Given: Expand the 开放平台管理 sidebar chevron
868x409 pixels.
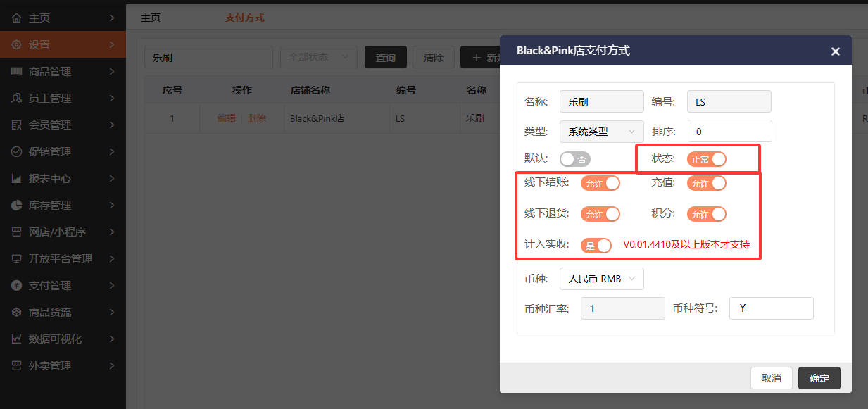Looking at the screenshot, I should [x=112, y=258].
